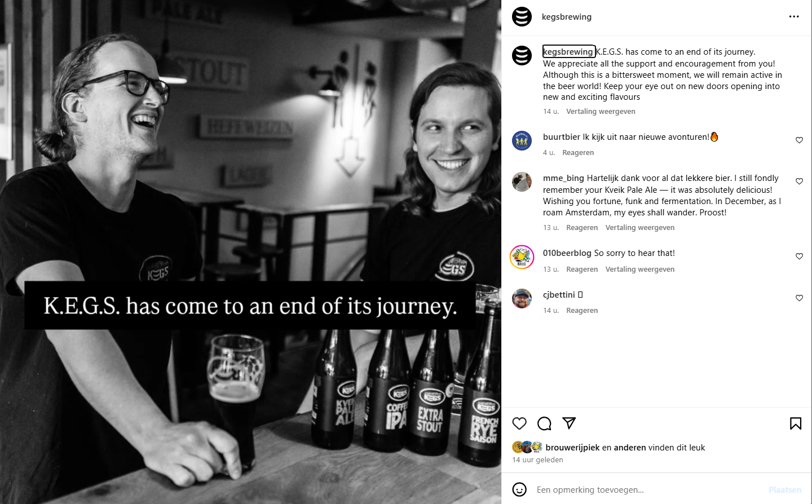
Task: Open the emoji picker smiley icon
Action: (519, 489)
